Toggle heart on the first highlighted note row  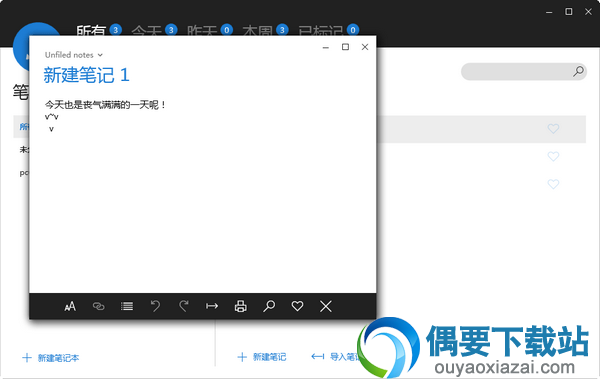pos(553,129)
